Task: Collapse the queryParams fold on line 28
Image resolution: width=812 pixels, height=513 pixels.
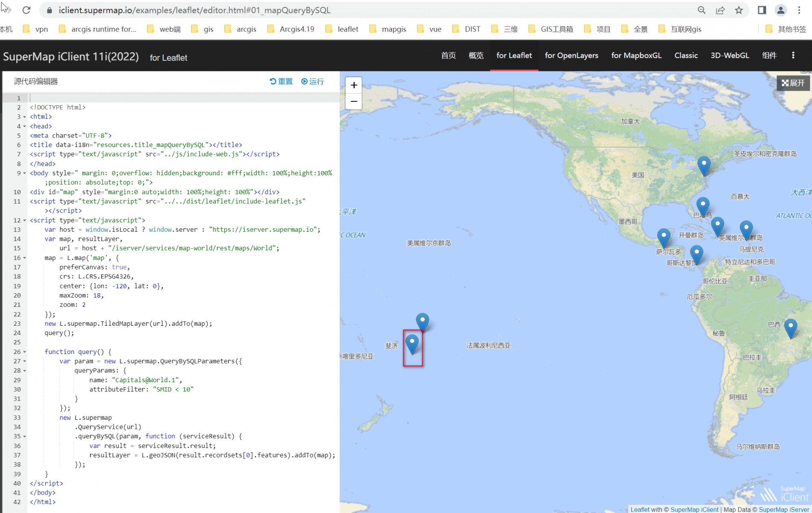Action: pos(24,371)
